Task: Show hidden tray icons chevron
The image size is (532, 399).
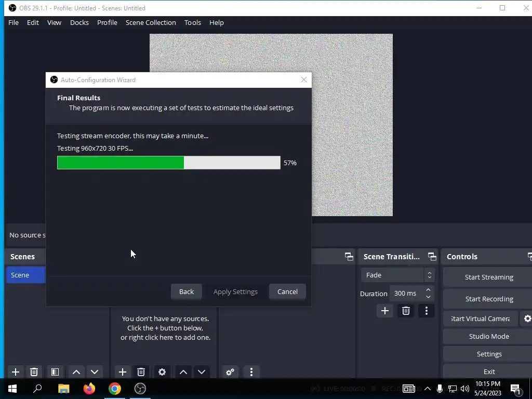Action: pyautogui.click(x=428, y=389)
